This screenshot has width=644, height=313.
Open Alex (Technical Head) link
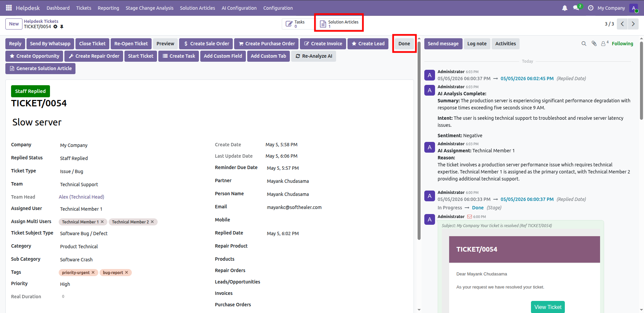[82, 197]
